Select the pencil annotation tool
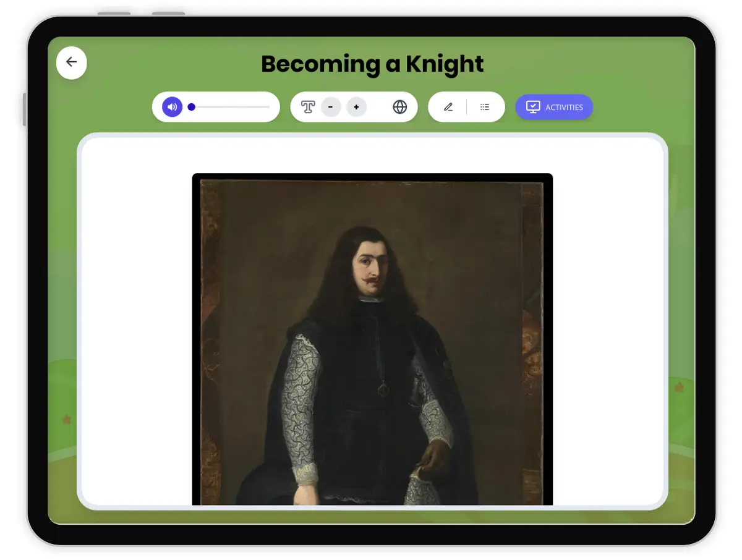Screen dimensions: 742x560 click(448, 107)
